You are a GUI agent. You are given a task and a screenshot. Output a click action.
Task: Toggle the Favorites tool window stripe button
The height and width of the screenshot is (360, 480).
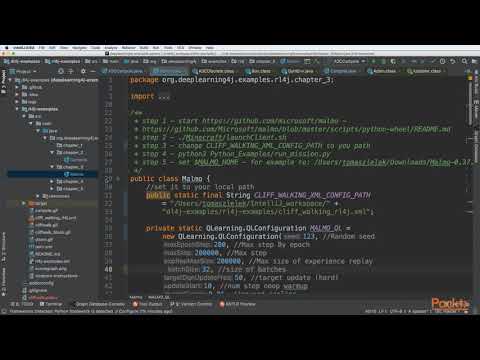click(x=4, y=282)
